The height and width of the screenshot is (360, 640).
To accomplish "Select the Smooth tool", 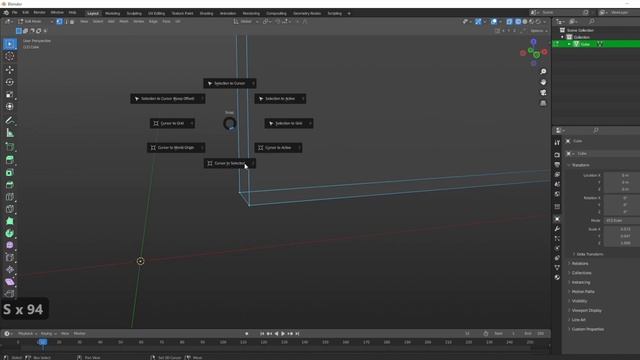I will (x=9, y=245).
